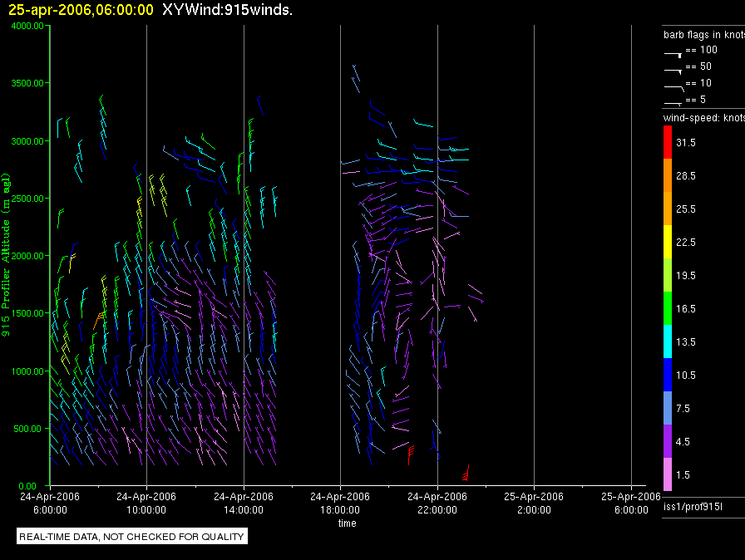
Task: Click the 10 knots barb flag symbol
Action: point(673,86)
